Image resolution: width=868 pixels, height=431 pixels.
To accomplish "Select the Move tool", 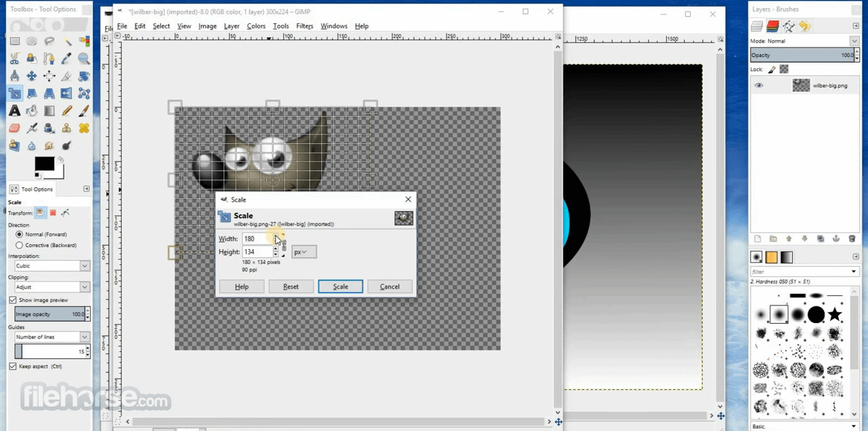I will [x=32, y=76].
